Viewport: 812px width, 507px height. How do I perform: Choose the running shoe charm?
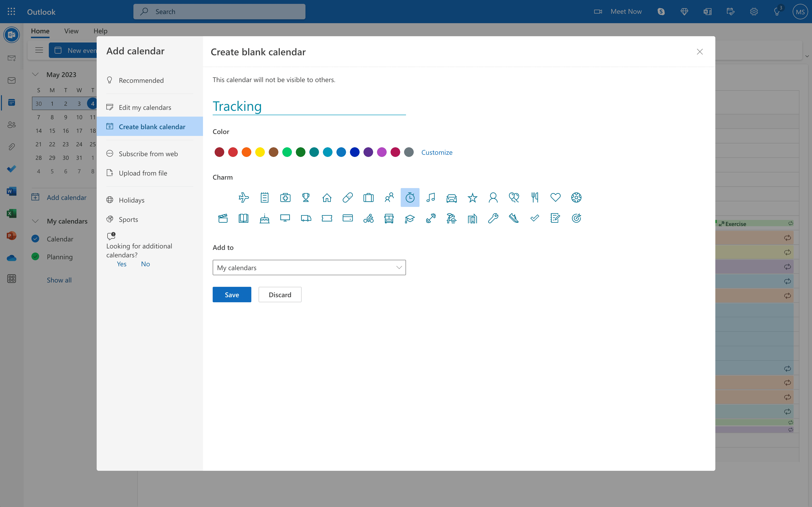point(513,218)
